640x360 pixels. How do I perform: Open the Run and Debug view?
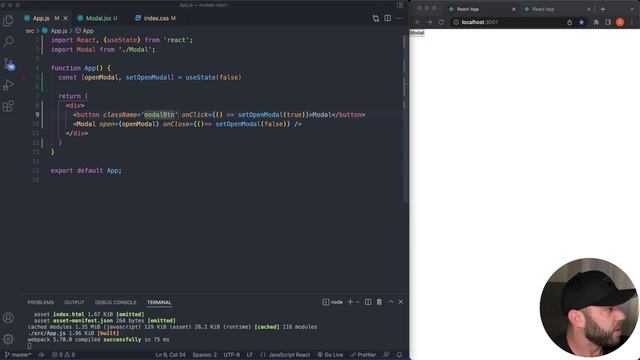point(8,85)
